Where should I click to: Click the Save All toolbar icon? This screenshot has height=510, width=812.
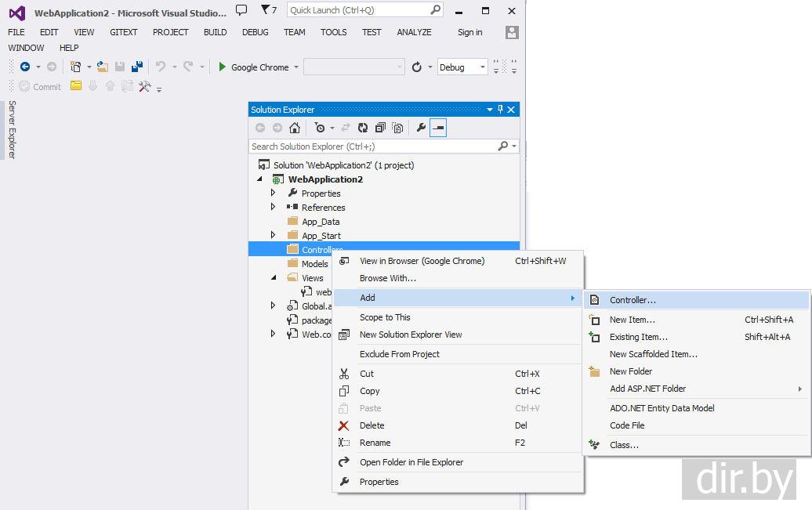pyautogui.click(x=137, y=67)
